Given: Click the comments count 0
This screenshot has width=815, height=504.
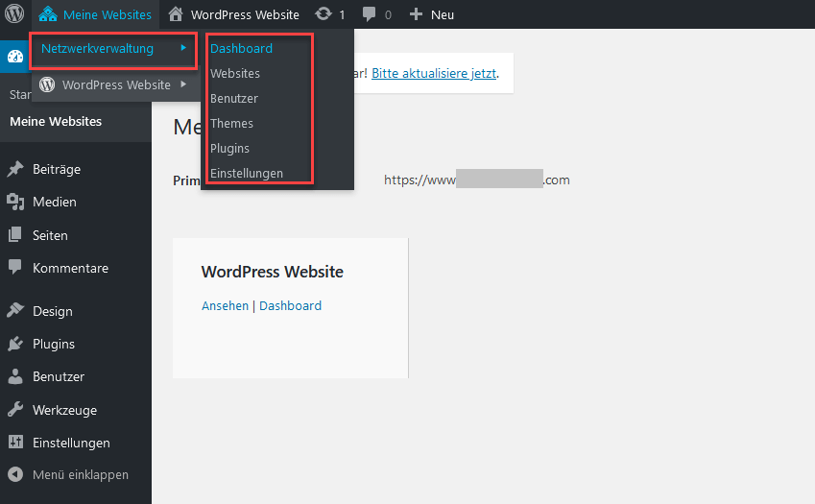Looking at the screenshot, I should pyautogui.click(x=388, y=15).
